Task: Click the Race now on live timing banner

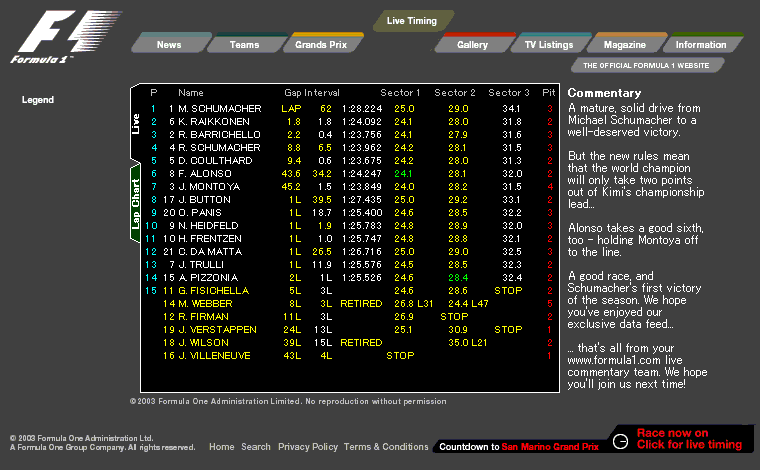Action: pos(689,439)
